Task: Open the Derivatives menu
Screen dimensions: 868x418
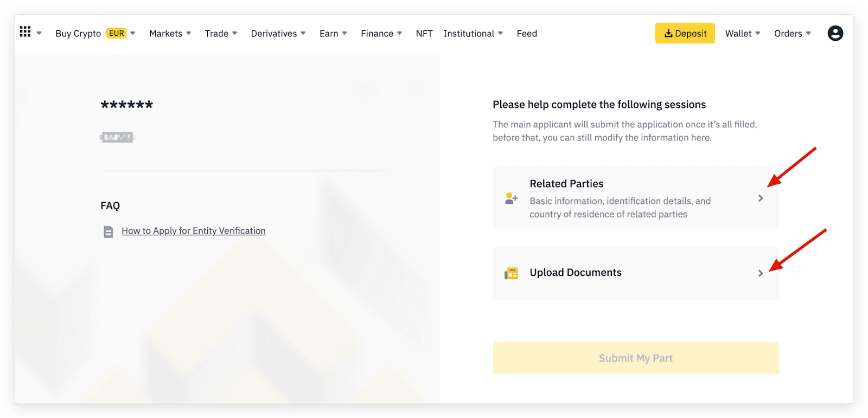Action: coord(278,34)
